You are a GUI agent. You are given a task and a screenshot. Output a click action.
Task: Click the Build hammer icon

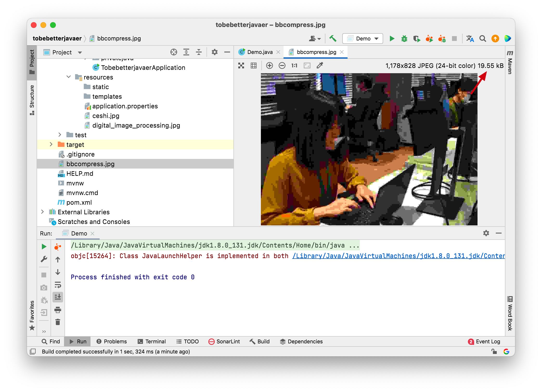tap(333, 39)
